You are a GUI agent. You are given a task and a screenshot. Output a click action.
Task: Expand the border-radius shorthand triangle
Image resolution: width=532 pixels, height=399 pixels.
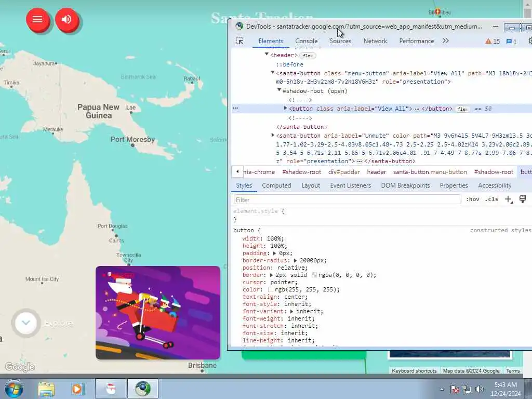click(295, 261)
